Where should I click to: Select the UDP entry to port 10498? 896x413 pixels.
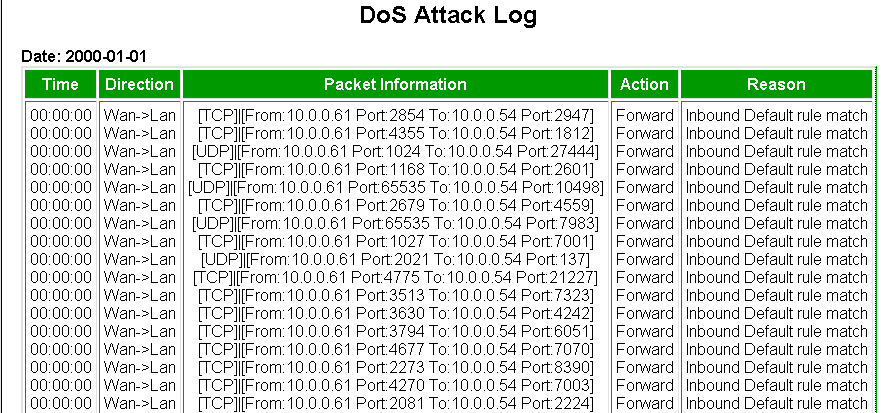click(x=395, y=187)
